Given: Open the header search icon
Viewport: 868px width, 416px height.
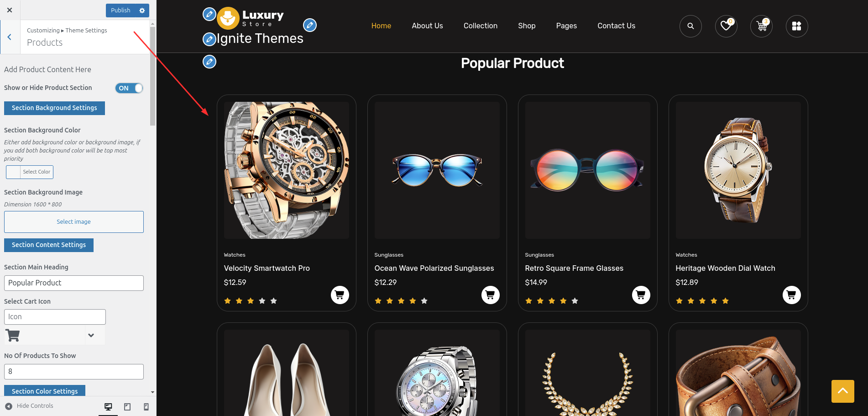Looking at the screenshot, I should pos(690,26).
